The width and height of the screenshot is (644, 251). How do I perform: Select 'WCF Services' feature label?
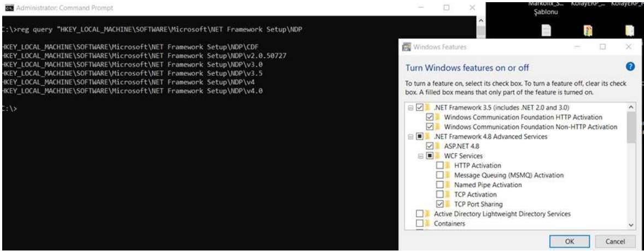[463, 156]
